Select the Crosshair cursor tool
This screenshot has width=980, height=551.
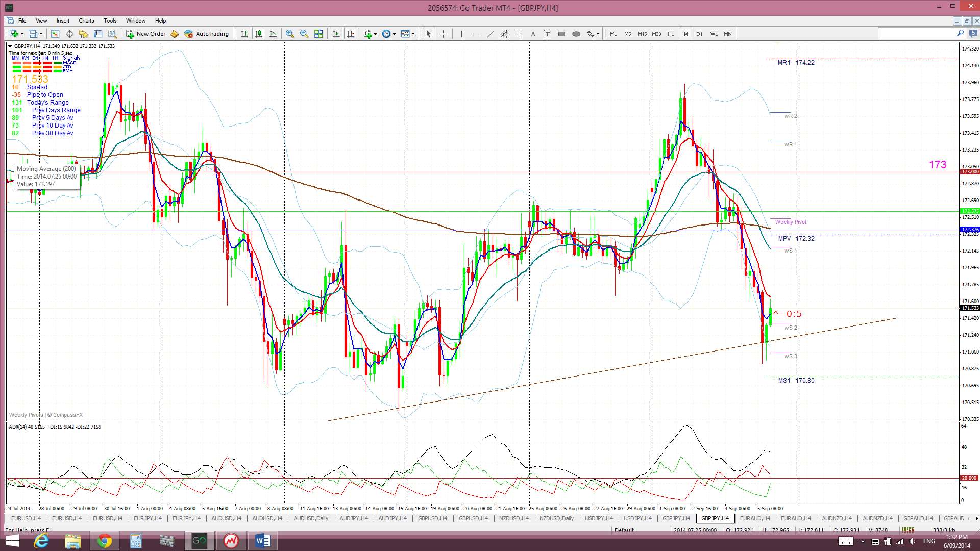pyautogui.click(x=443, y=34)
